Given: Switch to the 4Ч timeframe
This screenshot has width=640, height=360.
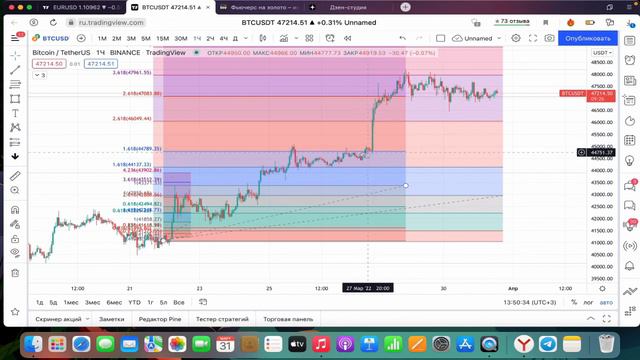Looking at the screenshot, I should [223, 38].
